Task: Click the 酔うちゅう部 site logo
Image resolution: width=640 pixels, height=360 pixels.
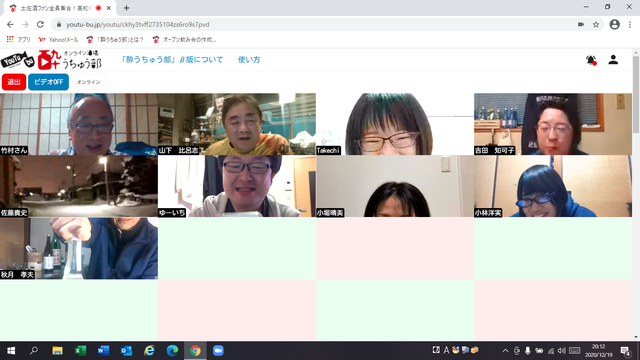Action: point(69,60)
